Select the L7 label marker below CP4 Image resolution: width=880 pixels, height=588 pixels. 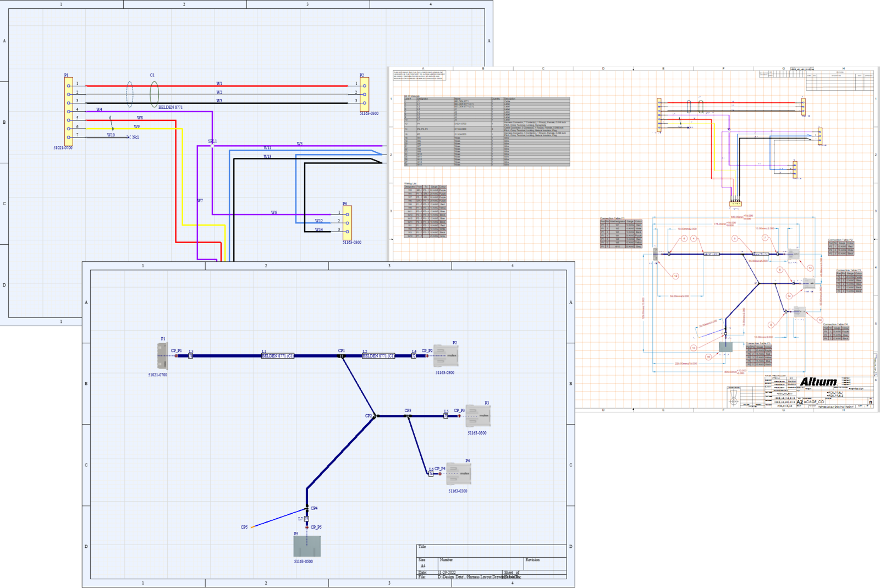tap(306, 519)
